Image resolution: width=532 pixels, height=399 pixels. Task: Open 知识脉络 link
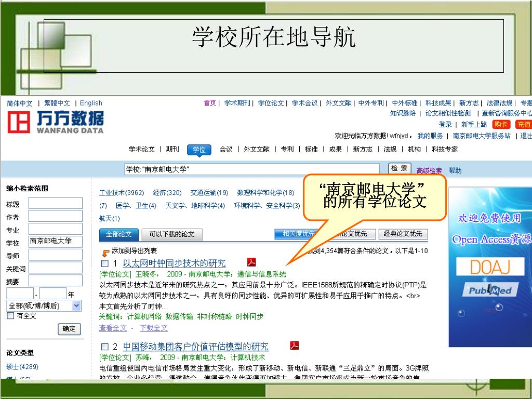[403, 113]
